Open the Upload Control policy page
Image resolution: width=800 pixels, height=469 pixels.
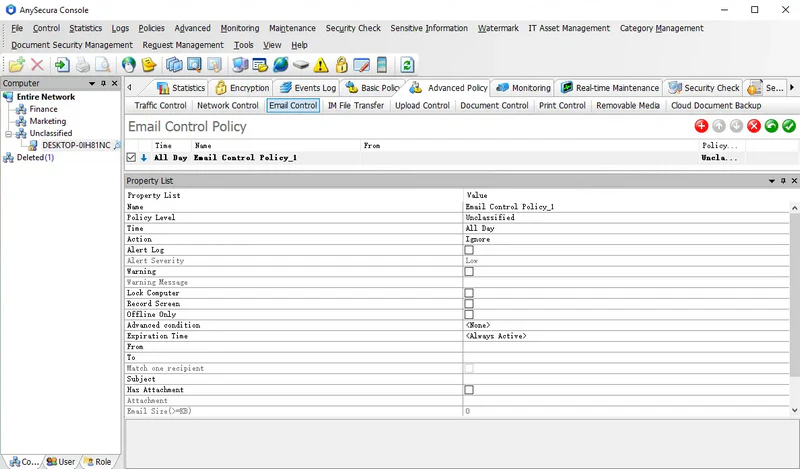coord(422,106)
